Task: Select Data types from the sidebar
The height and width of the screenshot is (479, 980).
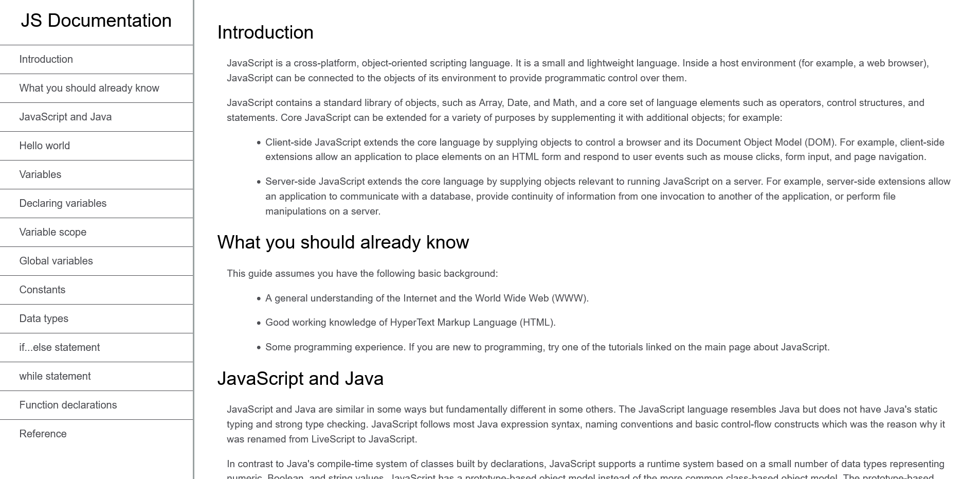Action: pos(44,318)
